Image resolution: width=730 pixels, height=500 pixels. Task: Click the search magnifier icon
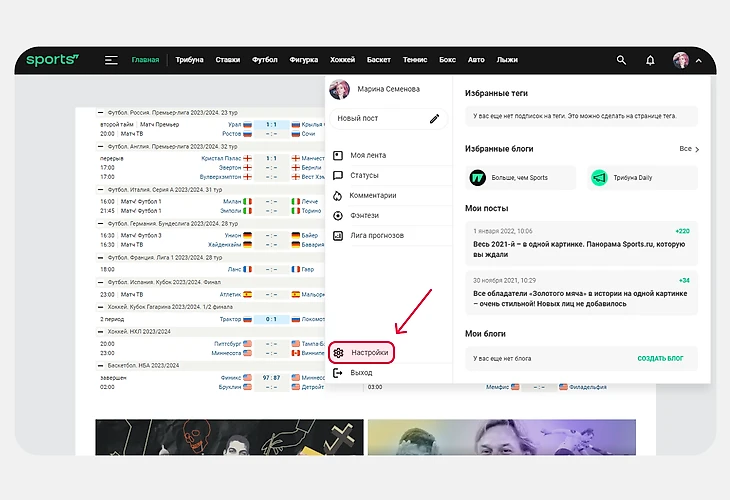tap(622, 60)
